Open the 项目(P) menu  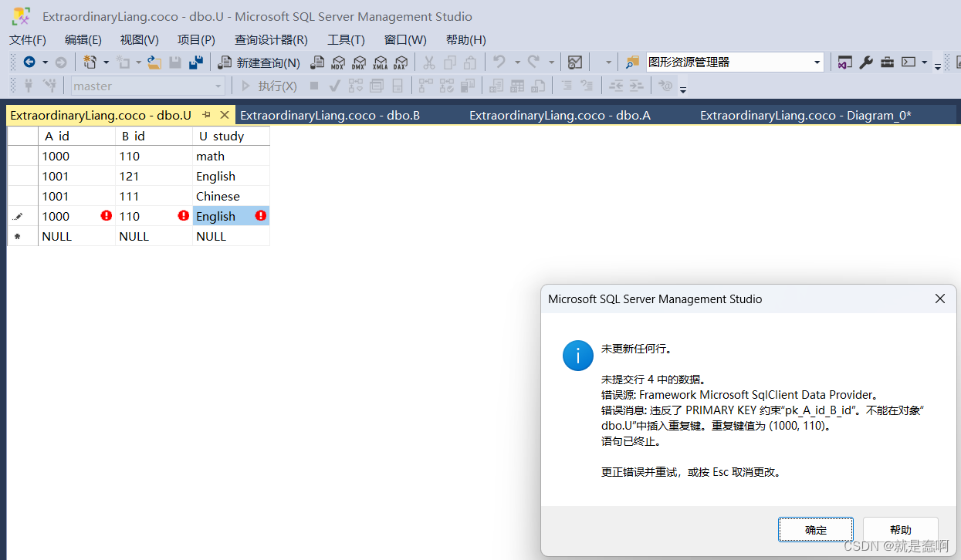pyautogui.click(x=196, y=39)
